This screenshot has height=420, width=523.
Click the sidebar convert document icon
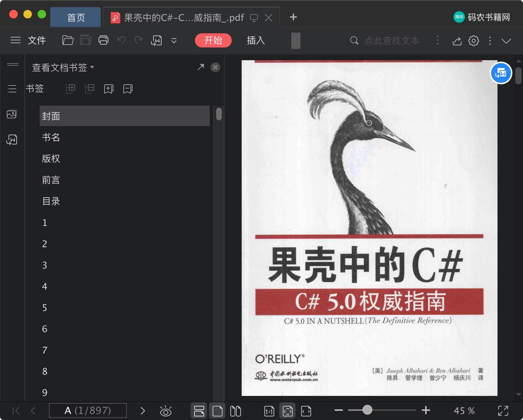(x=12, y=140)
